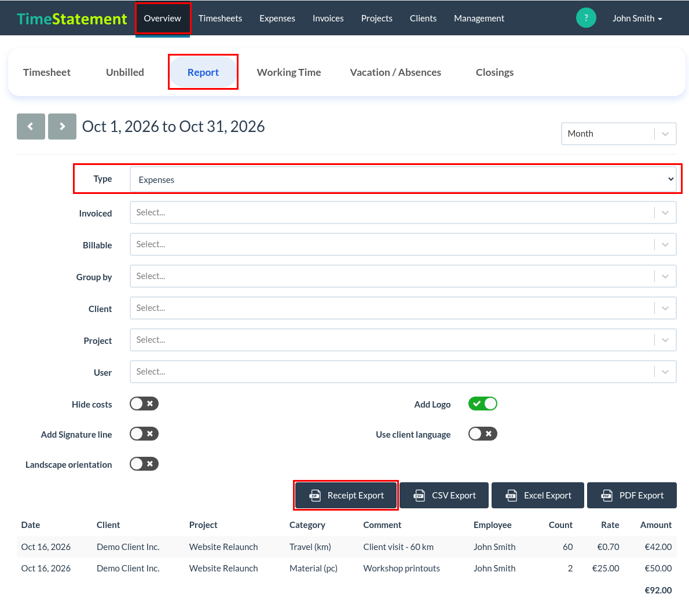Click the TimeStatement logo
Screen dimensions: 689x616
click(x=72, y=19)
